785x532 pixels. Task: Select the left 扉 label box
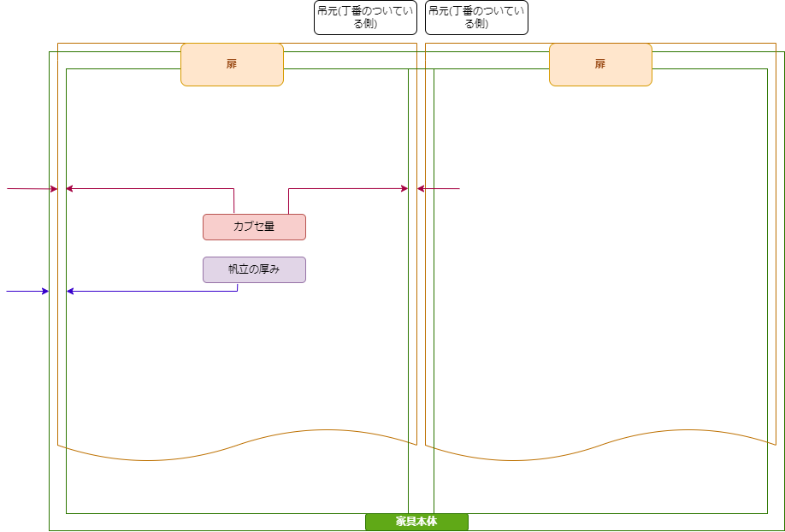pyautogui.click(x=232, y=65)
